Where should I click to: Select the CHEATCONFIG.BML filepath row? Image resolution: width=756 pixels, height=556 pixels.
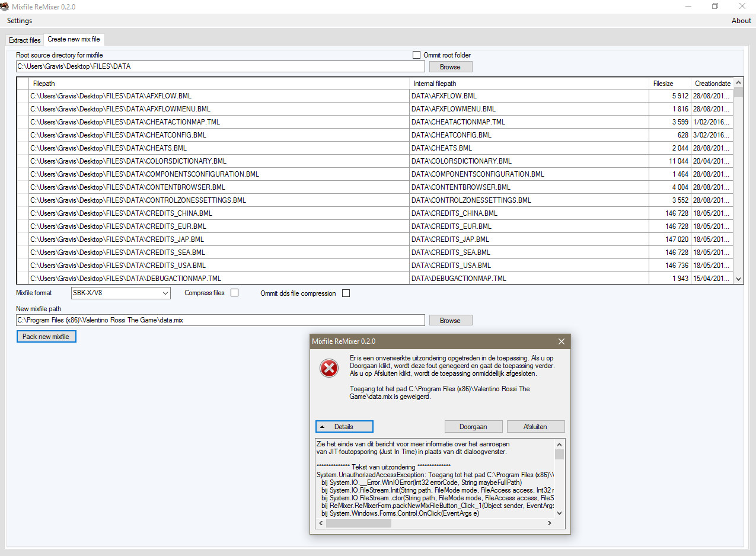(x=219, y=135)
